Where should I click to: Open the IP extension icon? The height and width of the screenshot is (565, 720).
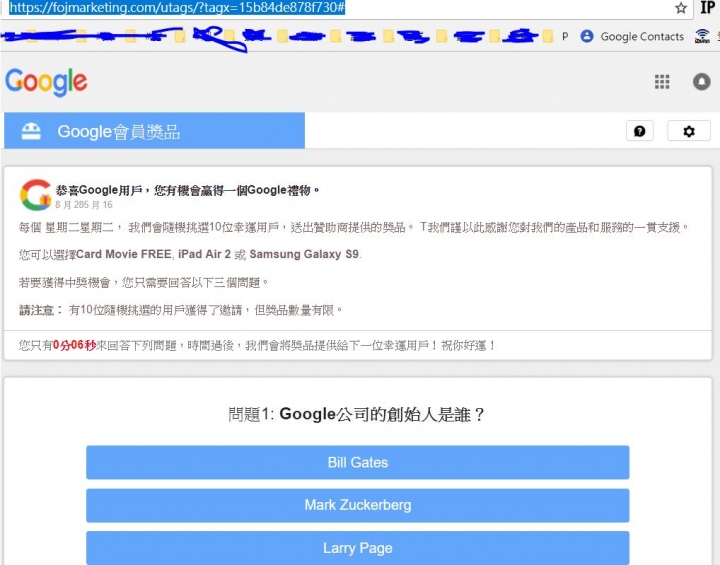(x=707, y=7)
